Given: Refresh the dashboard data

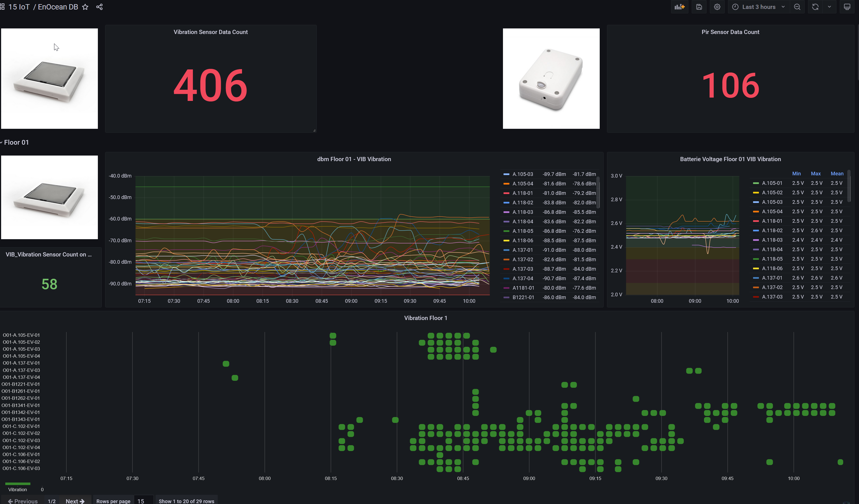Looking at the screenshot, I should [x=815, y=7].
